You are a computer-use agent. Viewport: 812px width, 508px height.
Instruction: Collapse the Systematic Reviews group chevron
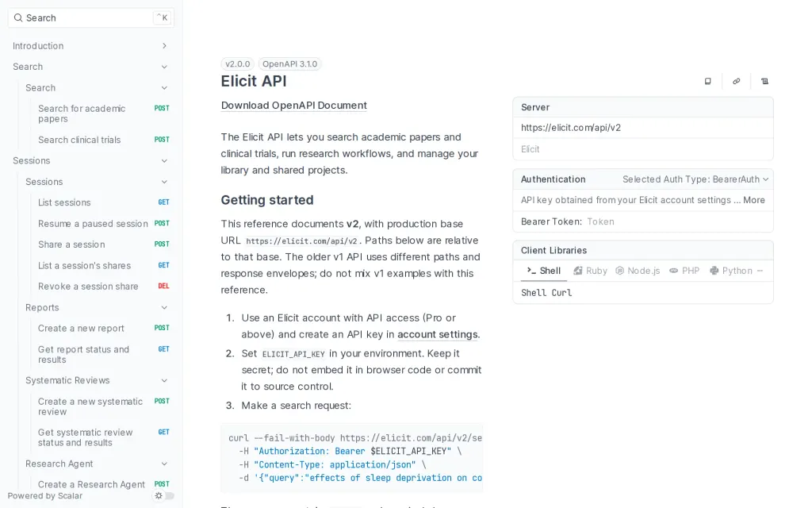tap(164, 380)
